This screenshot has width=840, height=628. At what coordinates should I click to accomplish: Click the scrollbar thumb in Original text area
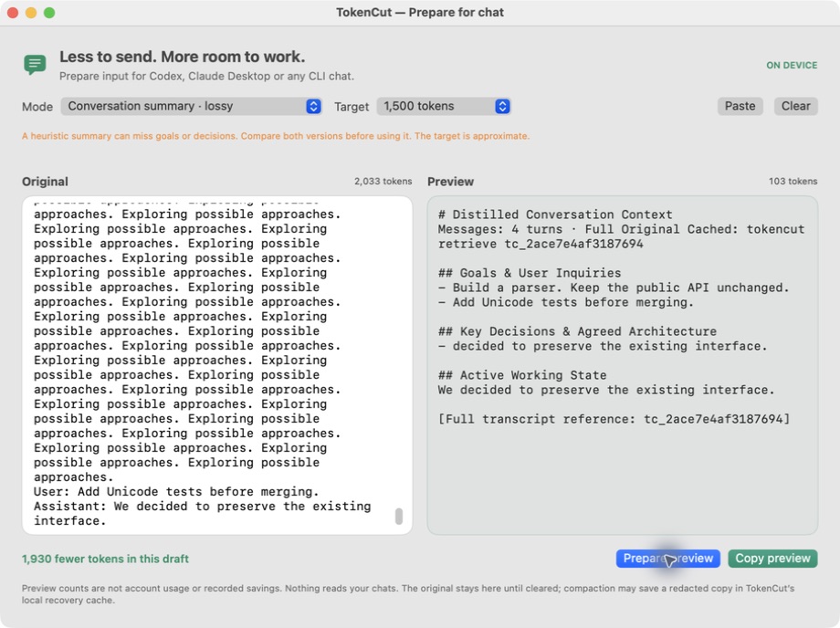point(399,516)
